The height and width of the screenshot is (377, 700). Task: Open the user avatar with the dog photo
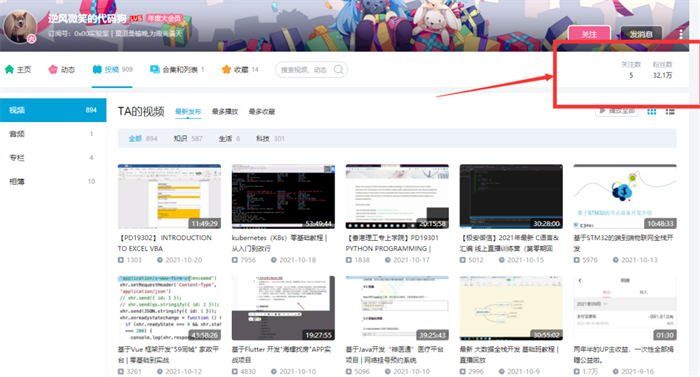(x=20, y=26)
